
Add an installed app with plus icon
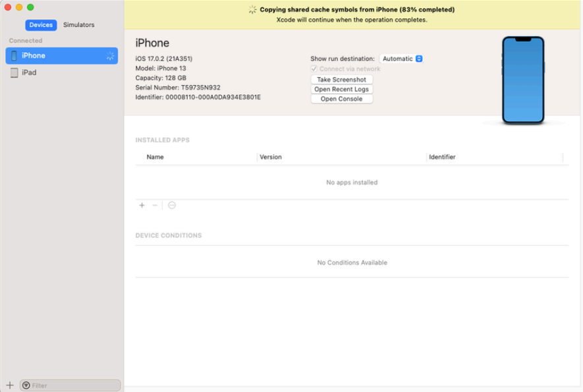(x=142, y=206)
